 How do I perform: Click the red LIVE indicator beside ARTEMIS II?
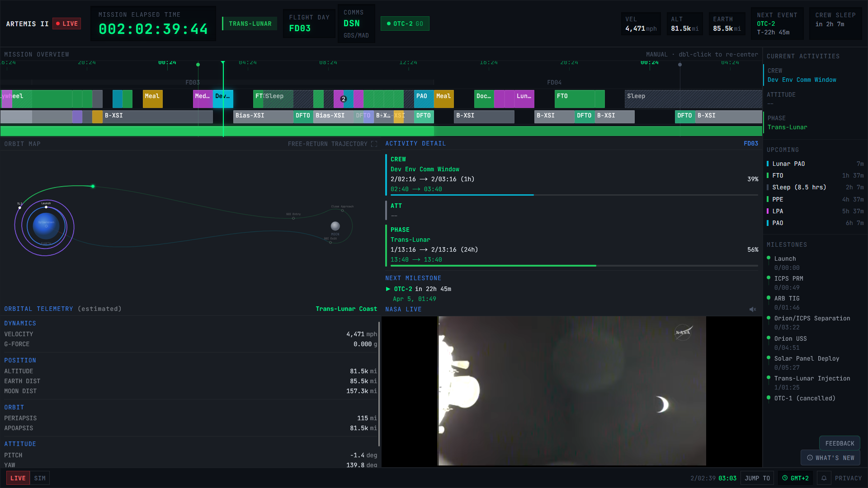(x=66, y=23)
